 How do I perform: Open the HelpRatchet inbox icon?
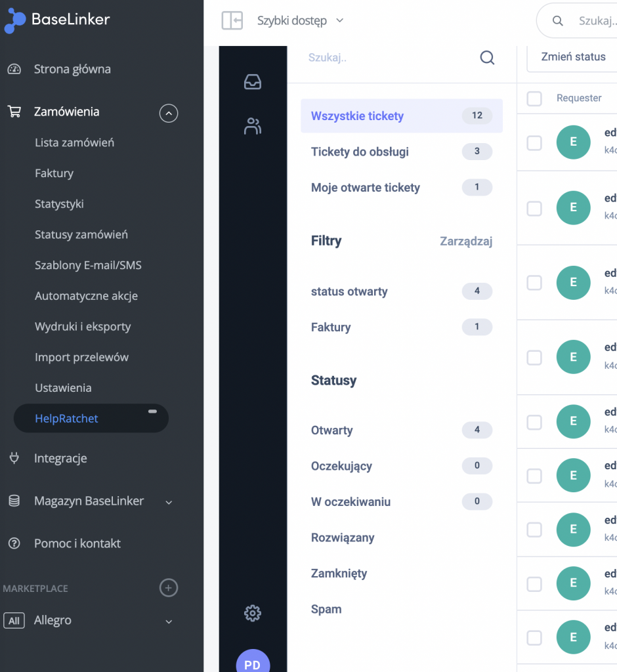[x=253, y=81]
